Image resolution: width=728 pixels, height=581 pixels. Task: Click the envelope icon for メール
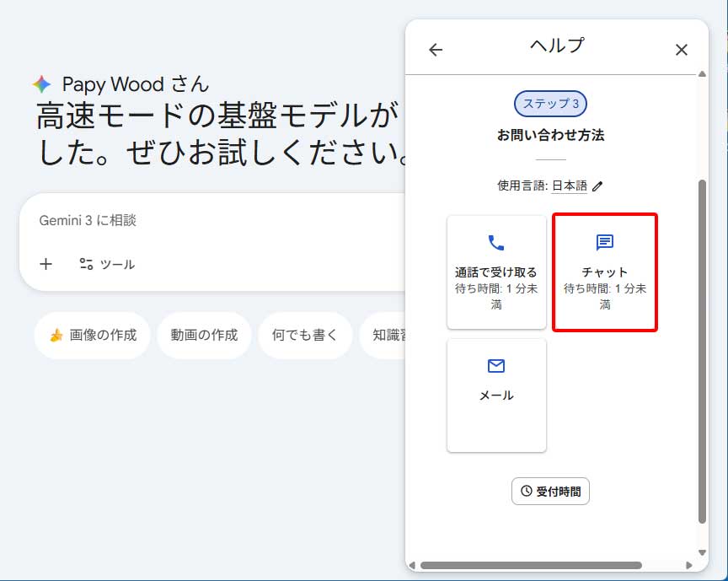(x=496, y=366)
